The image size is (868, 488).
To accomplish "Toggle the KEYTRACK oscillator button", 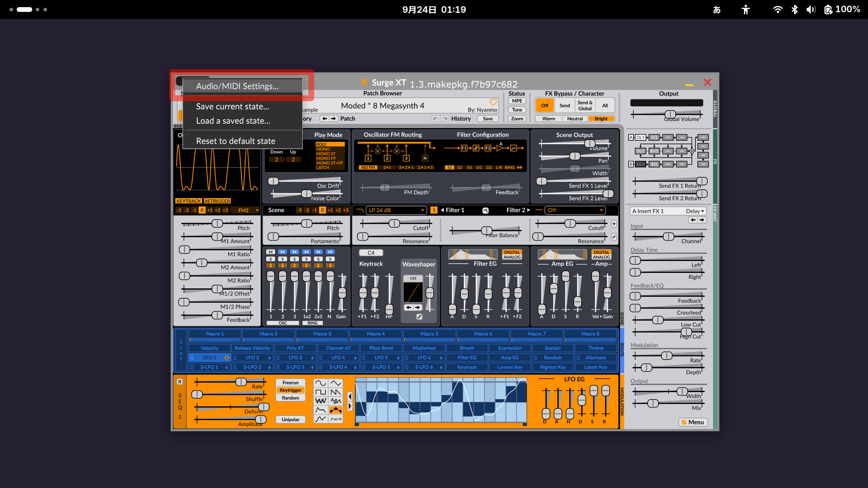I will (x=189, y=201).
